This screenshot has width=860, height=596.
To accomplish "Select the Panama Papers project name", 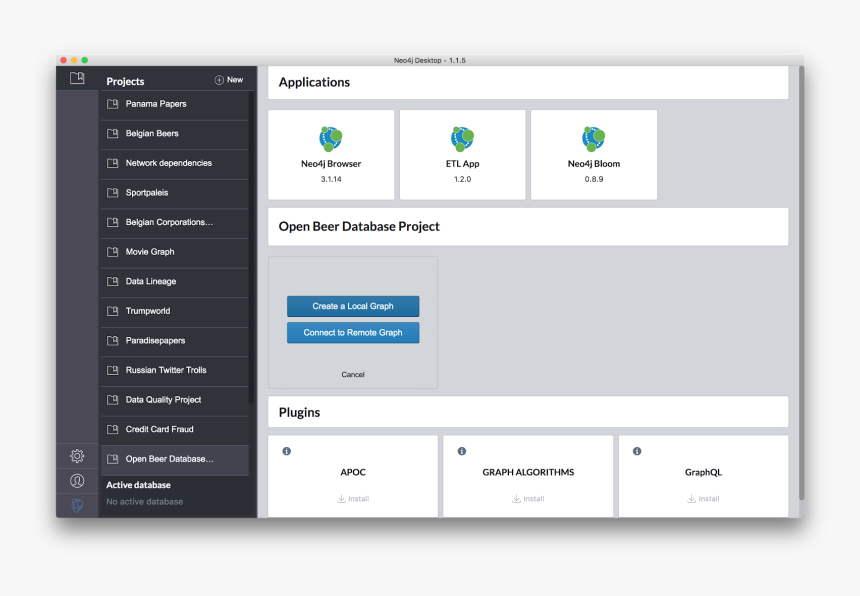I will (156, 104).
